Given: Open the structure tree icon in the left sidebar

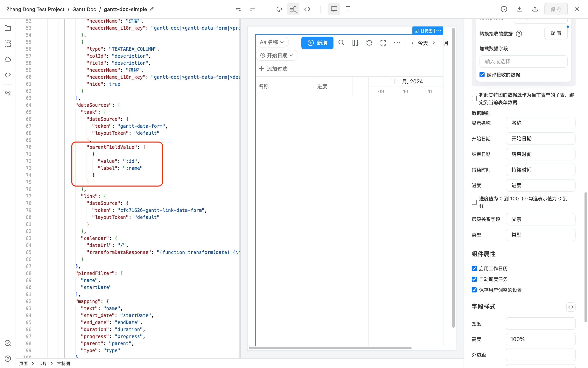Looking at the screenshot, I should tap(8, 94).
